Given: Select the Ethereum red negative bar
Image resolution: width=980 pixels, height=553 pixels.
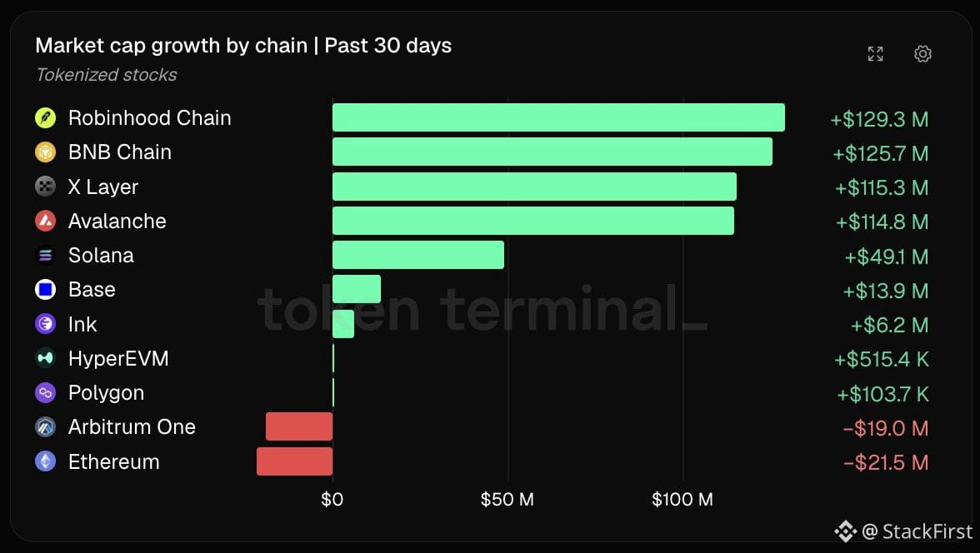Looking at the screenshot, I should pyautogui.click(x=294, y=461).
